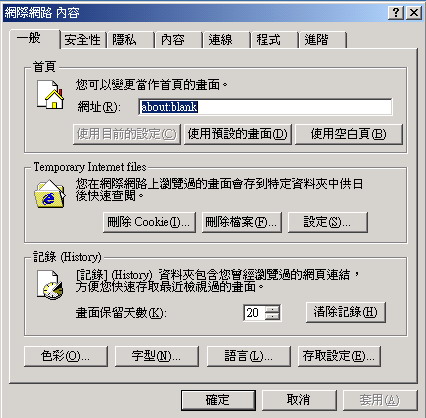Switch to the 安全性 tab
This screenshot has height=418, width=426.
point(83,40)
